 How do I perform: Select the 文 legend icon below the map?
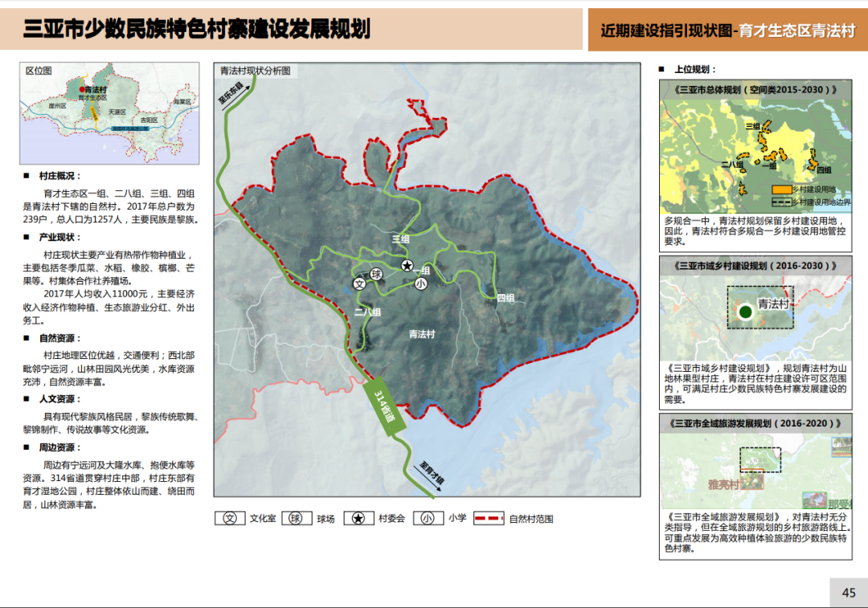pyautogui.click(x=229, y=518)
